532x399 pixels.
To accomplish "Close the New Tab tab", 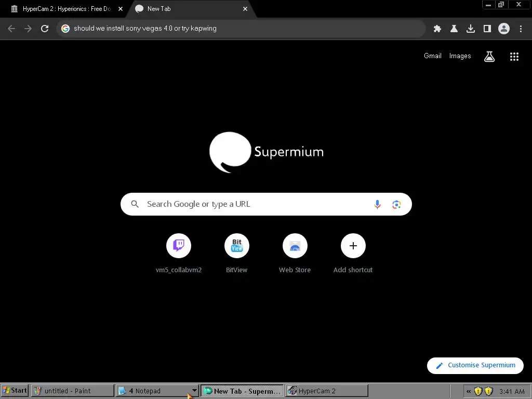I will click(x=245, y=9).
